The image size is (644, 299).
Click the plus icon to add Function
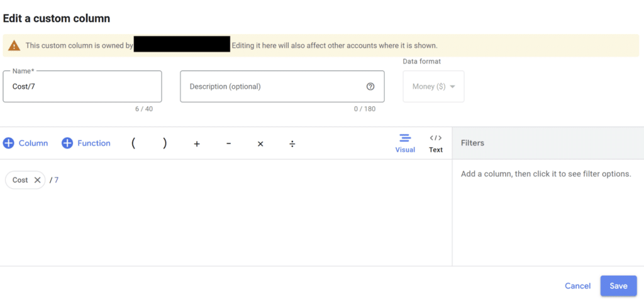67,144
